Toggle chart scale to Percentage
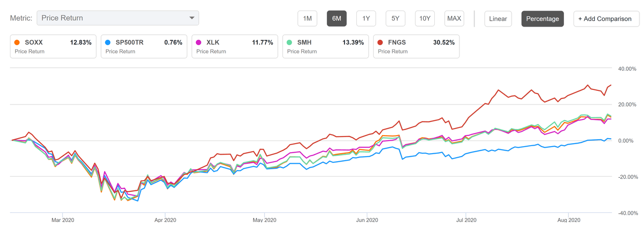This screenshot has height=231, width=644. tap(542, 19)
